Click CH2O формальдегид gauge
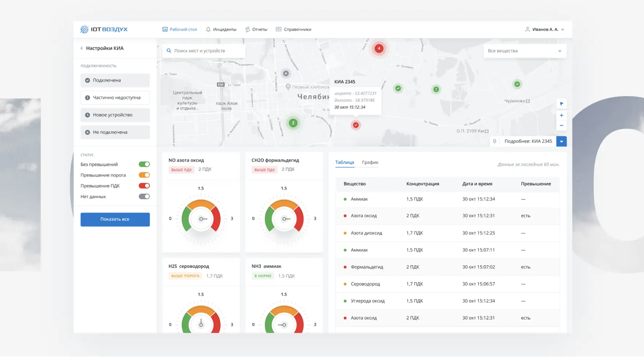The image size is (644, 357). tap(284, 218)
